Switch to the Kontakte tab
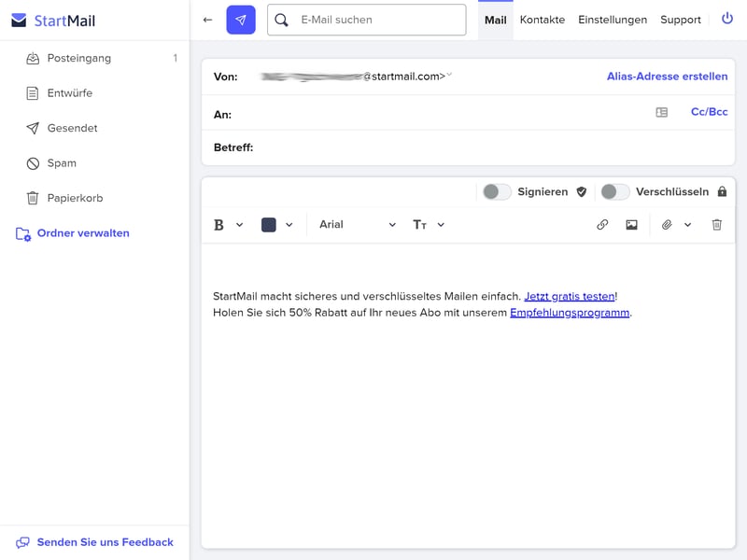 tap(543, 20)
